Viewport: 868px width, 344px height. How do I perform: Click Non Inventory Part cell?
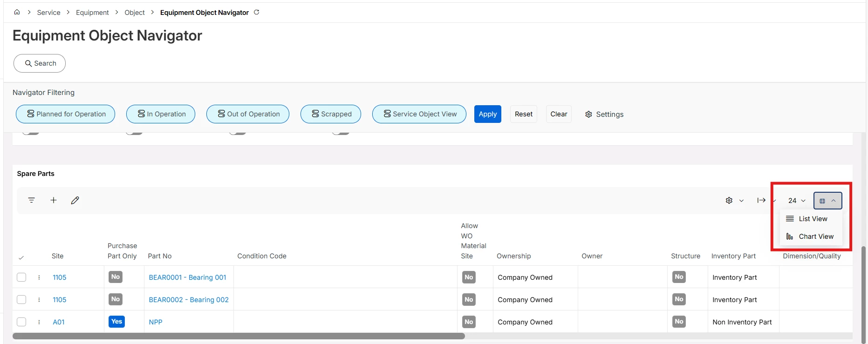(742, 322)
